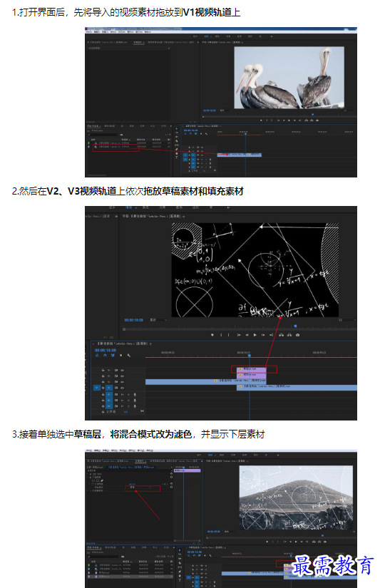Mute track A1 in step 2 image
Viewport: 380px width, 588px height.
123,395
